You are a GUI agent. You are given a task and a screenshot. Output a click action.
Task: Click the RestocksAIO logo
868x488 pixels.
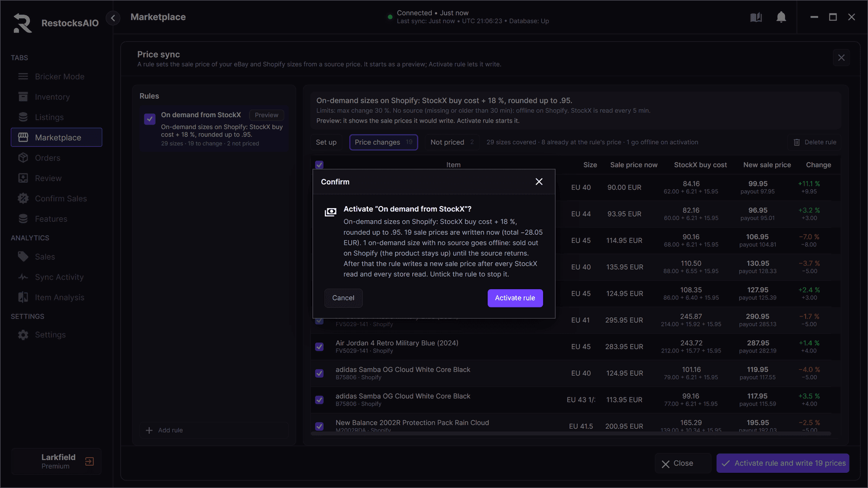click(x=23, y=23)
